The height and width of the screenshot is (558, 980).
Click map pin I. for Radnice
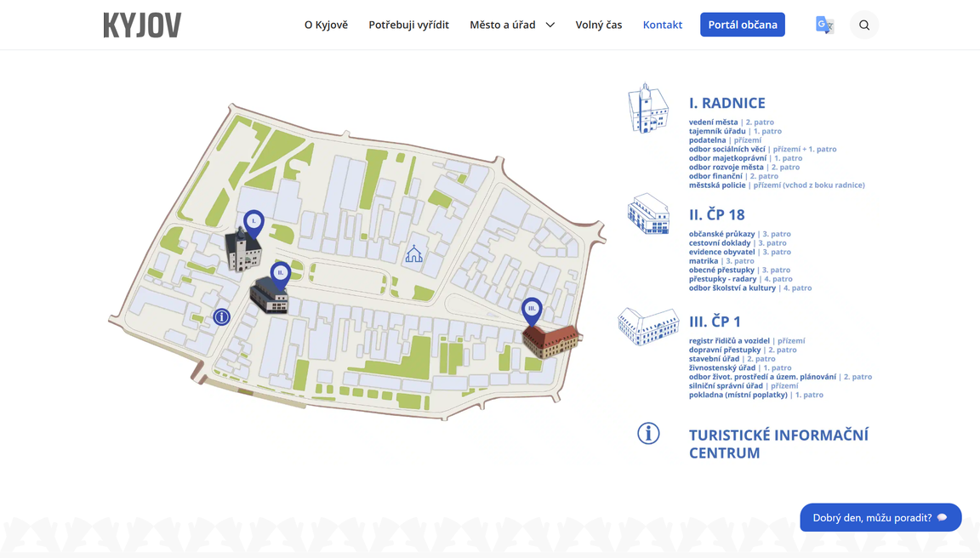(x=254, y=222)
